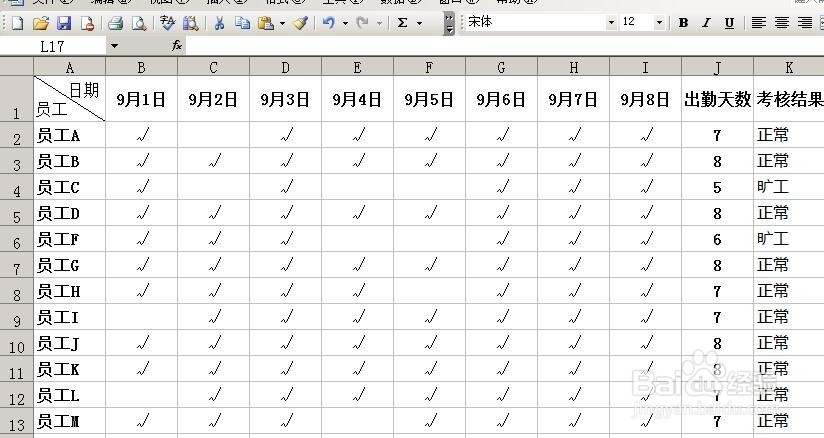Open the Toolbar Options chevron
The image size is (824, 438).
click(x=449, y=24)
